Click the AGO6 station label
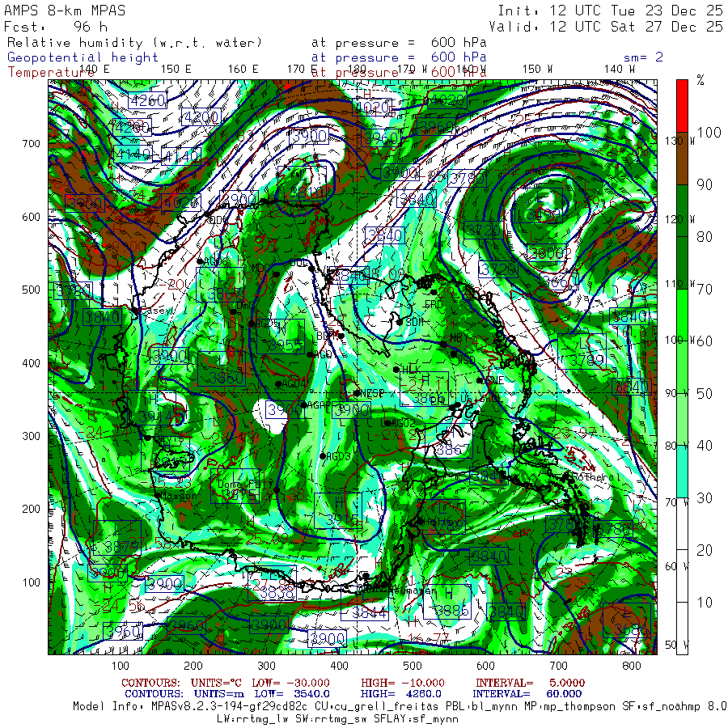 click(216, 261)
